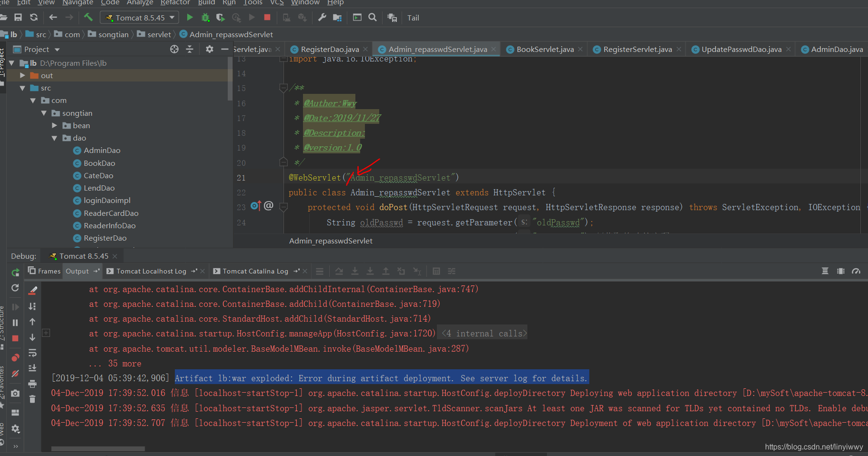Open the Window menu
Image resolution: width=868 pixels, height=456 pixels.
(x=305, y=2)
